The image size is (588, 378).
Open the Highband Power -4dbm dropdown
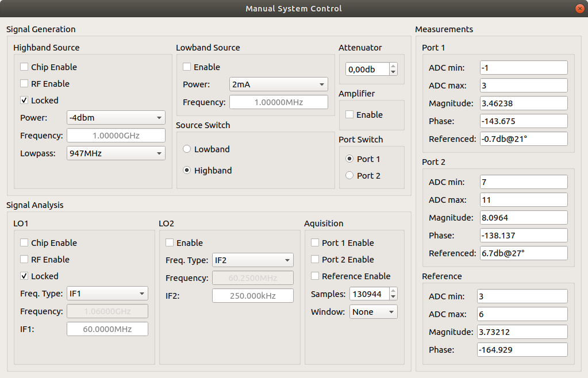[116, 118]
